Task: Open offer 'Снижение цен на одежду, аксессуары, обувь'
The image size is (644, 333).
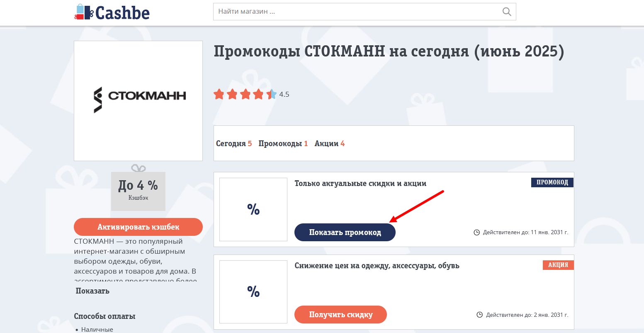Action: point(377,265)
